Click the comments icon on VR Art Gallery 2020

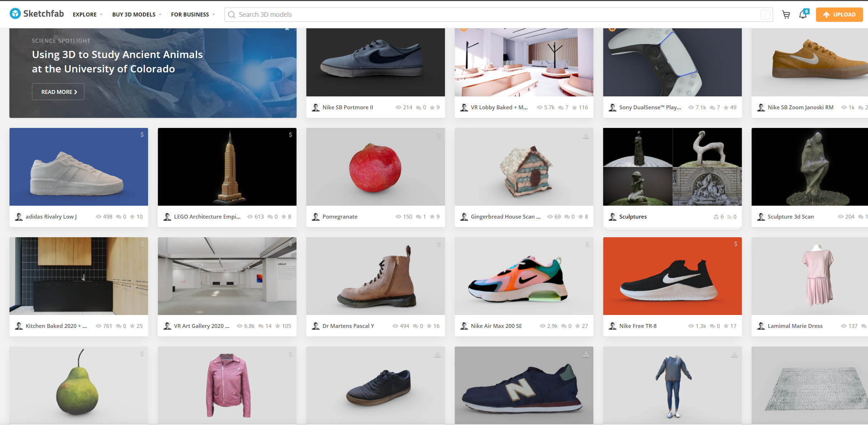pos(261,326)
